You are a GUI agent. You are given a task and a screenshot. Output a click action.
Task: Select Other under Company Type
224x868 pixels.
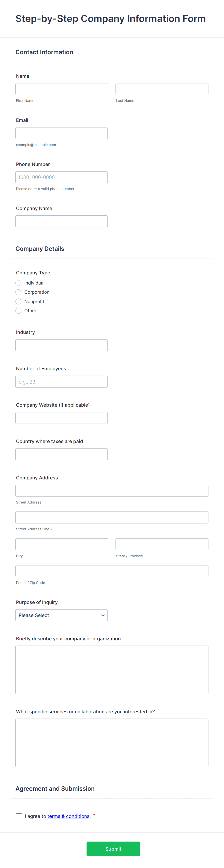[18, 310]
